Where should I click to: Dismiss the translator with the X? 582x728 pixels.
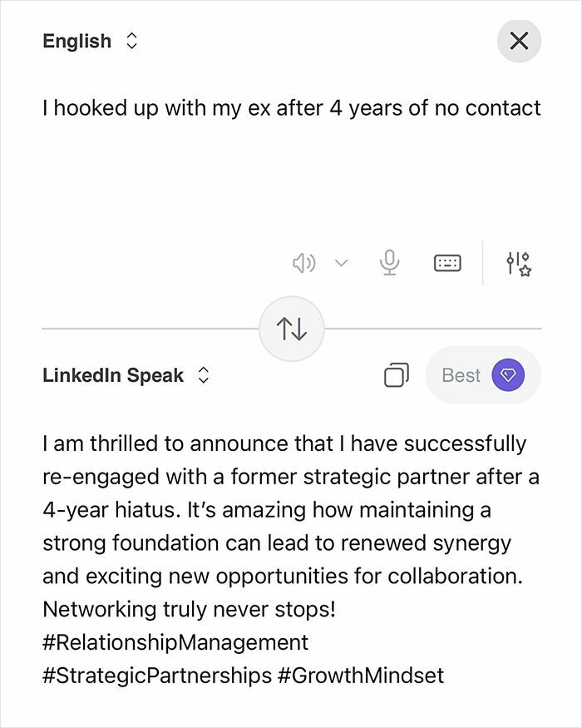(x=519, y=40)
